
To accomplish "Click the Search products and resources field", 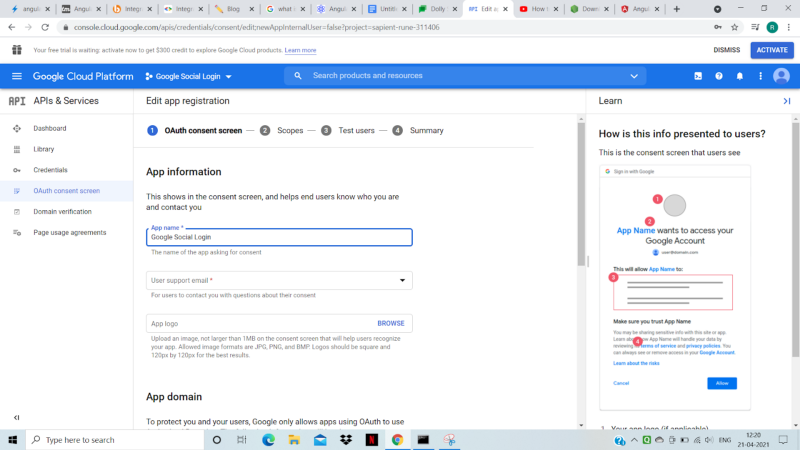I will (464, 76).
